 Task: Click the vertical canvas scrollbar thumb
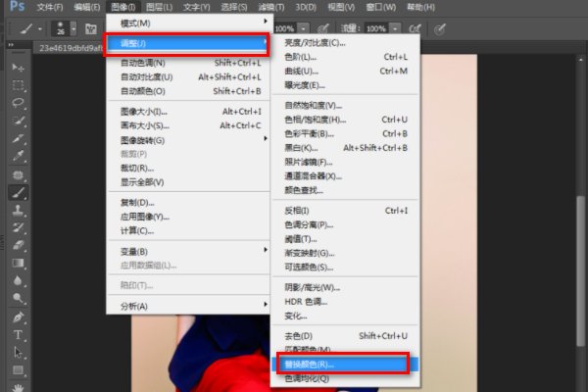(x=580, y=270)
